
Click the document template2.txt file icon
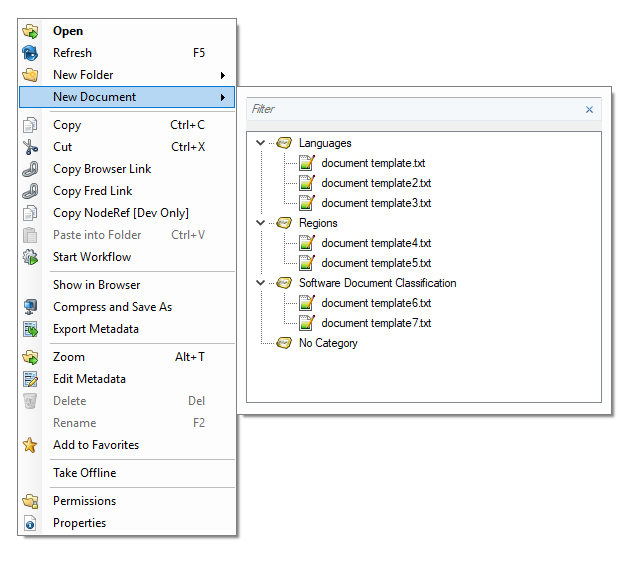(x=307, y=183)
